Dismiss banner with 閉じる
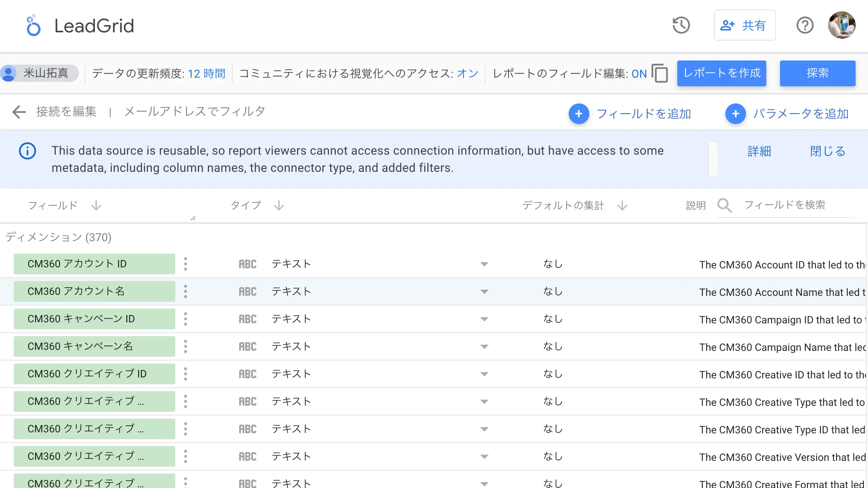Screen dimensions: 868x488 [x=827, y=151]
